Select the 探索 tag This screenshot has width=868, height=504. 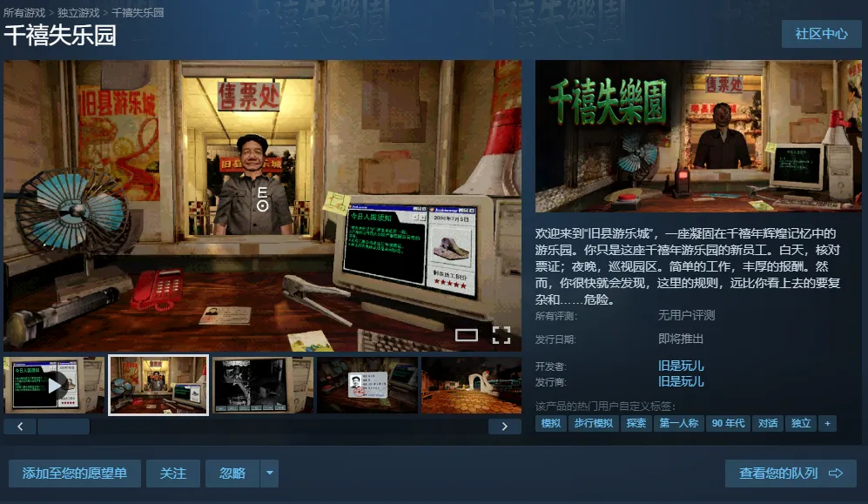click(x=636, y=423)
